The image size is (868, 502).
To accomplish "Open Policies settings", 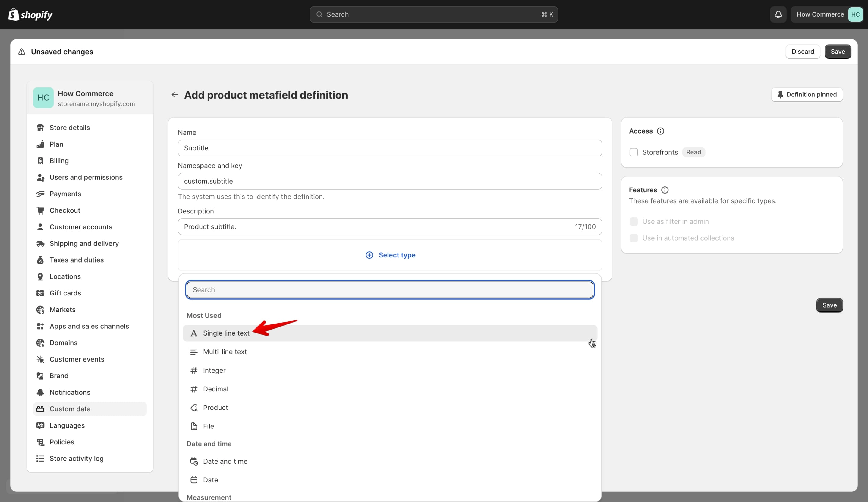I will (x=90, y=442).
